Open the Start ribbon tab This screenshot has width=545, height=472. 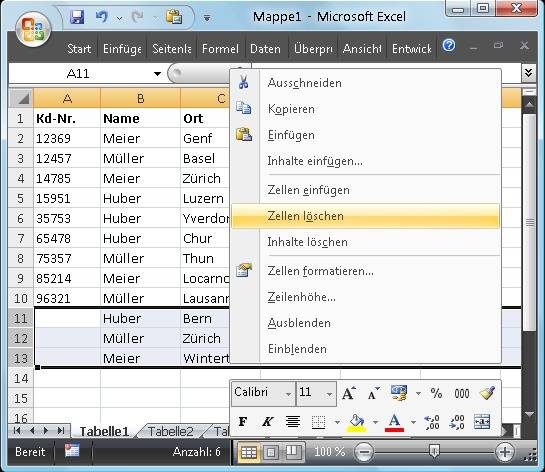tap(79, 49)
